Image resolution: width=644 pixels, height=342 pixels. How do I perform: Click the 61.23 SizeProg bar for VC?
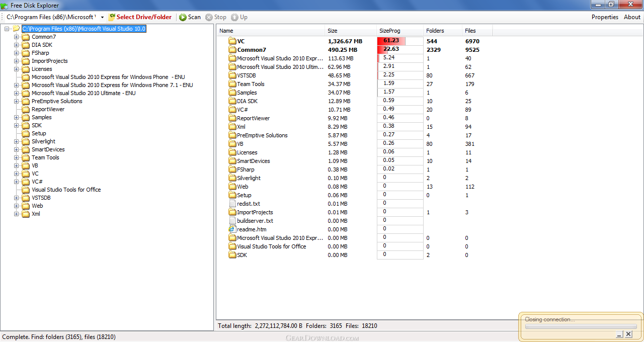(x=400, y=41)
